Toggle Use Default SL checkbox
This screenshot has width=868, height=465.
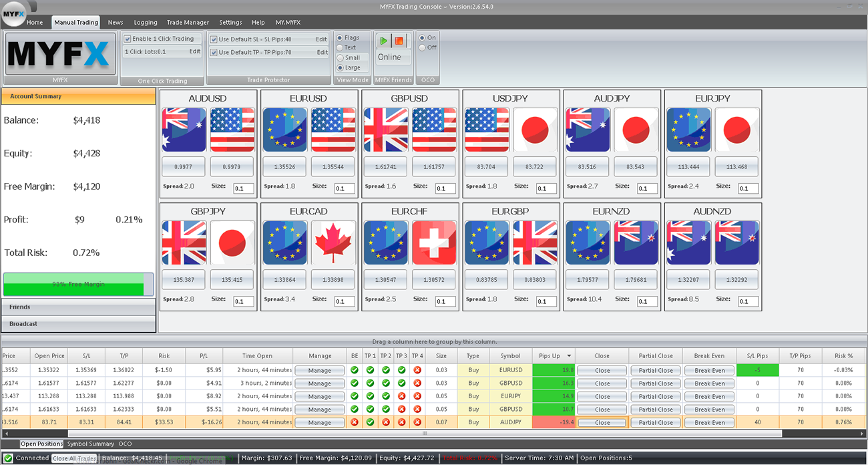coord(214,39)
